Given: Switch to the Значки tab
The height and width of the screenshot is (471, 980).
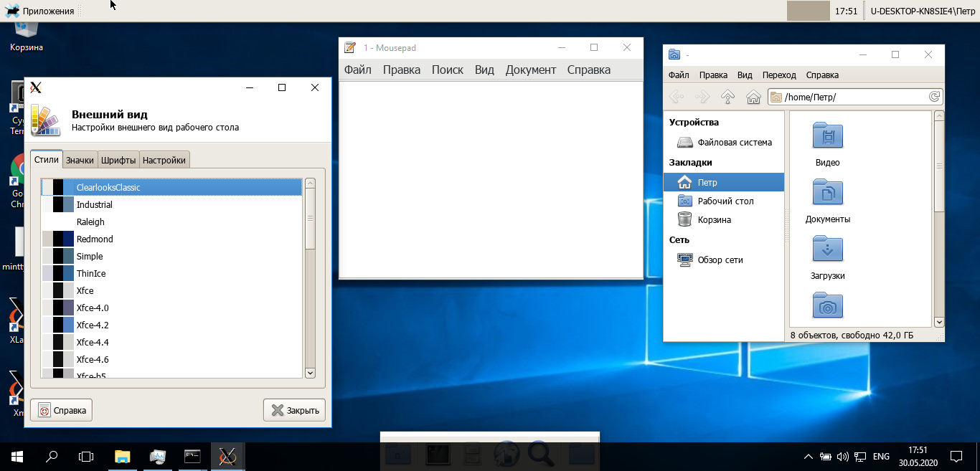Looking at the screenshot, I should pyautogui.click(x=80, y=160).
